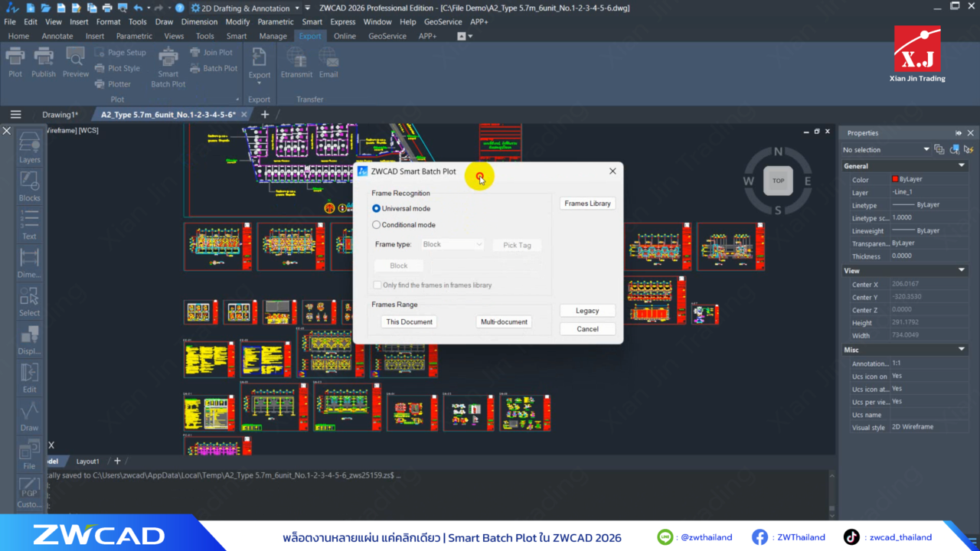Open Plot Style in the Plot panel
This screenshot has height=551, width=980.
117,68
